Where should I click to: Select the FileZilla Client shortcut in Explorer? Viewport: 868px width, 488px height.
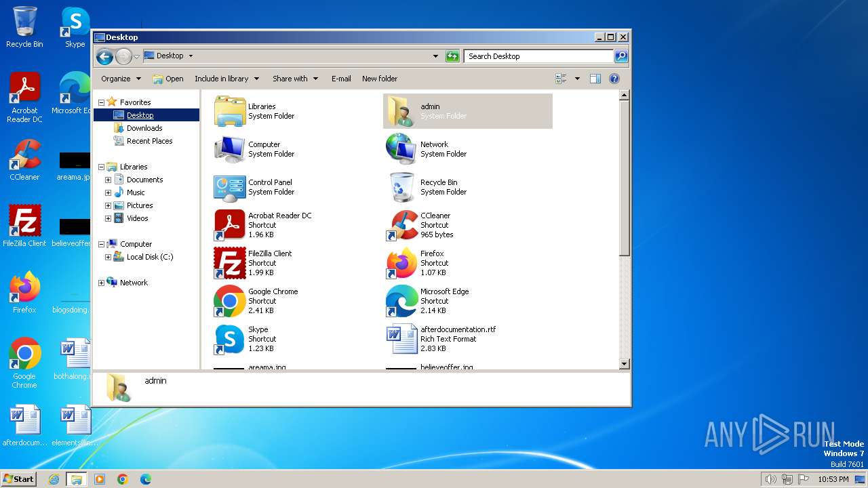pos(230,263)
